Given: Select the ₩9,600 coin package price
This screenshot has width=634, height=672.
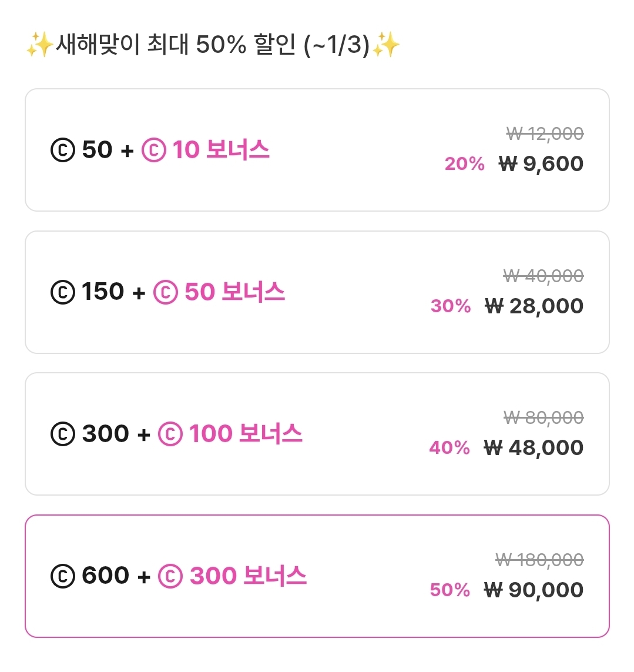Looking at the screenshot, I should 541,164.
